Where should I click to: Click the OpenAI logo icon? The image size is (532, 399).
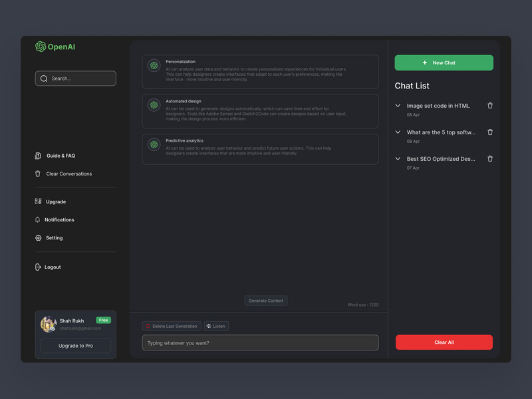[41, 47]
